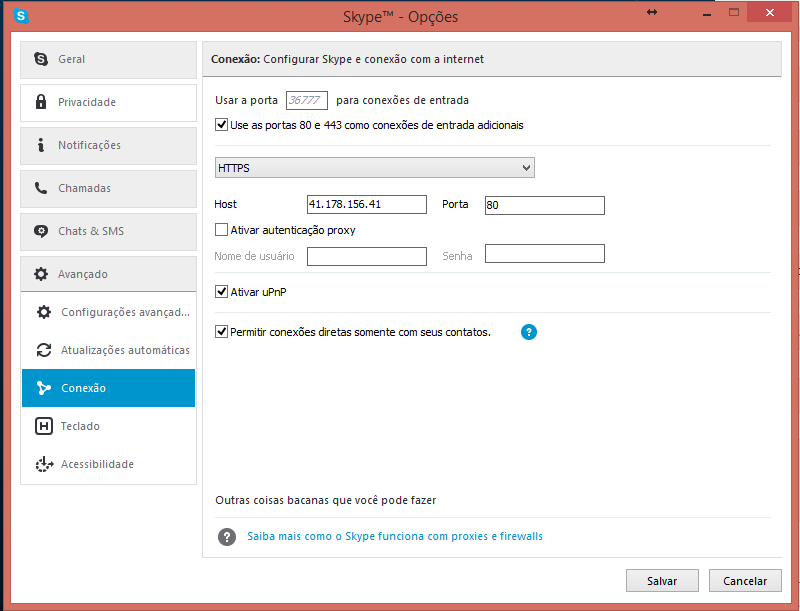Screen dimensions: 800x611
Task: Click the incoming port field 36777
Action: tap(307, 100)
